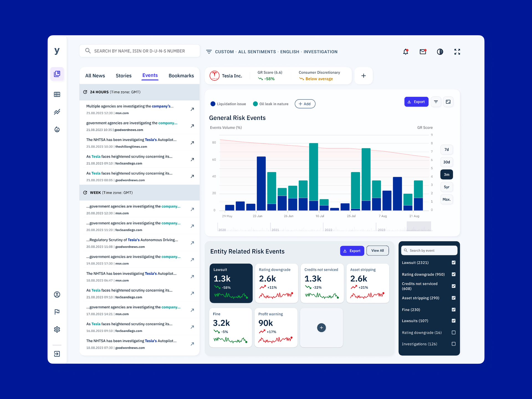Click the logout exit sidebar icon

(57, 354)
